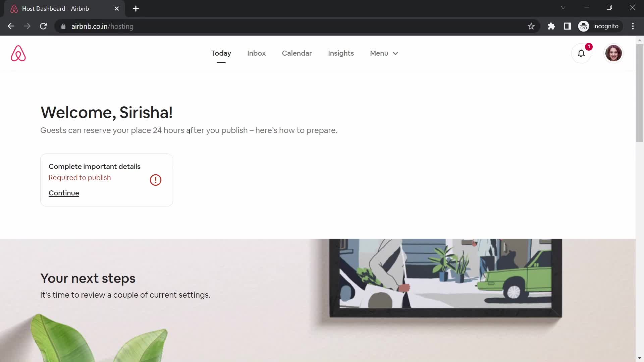Click the Airbnb home logo icon

tap(18, 54)
